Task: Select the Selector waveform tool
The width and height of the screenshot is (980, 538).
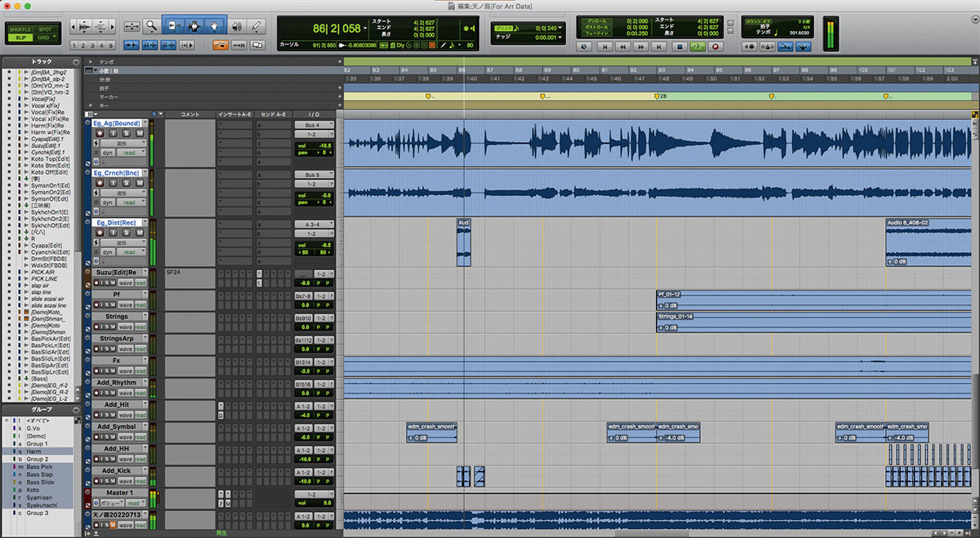Action: coord(194,26)
